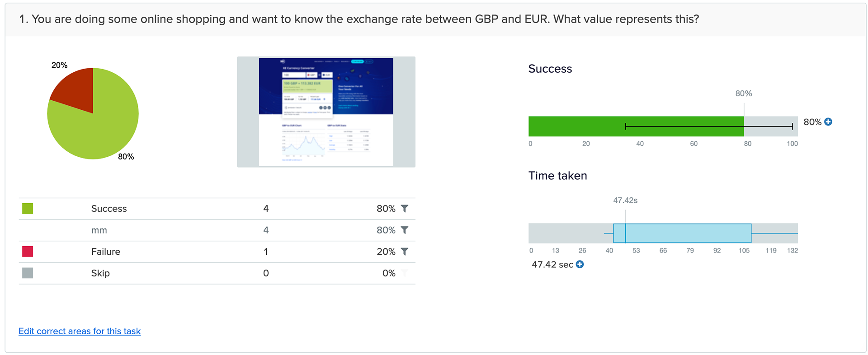Select the green Success color swatch

pyautogui.click(x=28, y=209)
